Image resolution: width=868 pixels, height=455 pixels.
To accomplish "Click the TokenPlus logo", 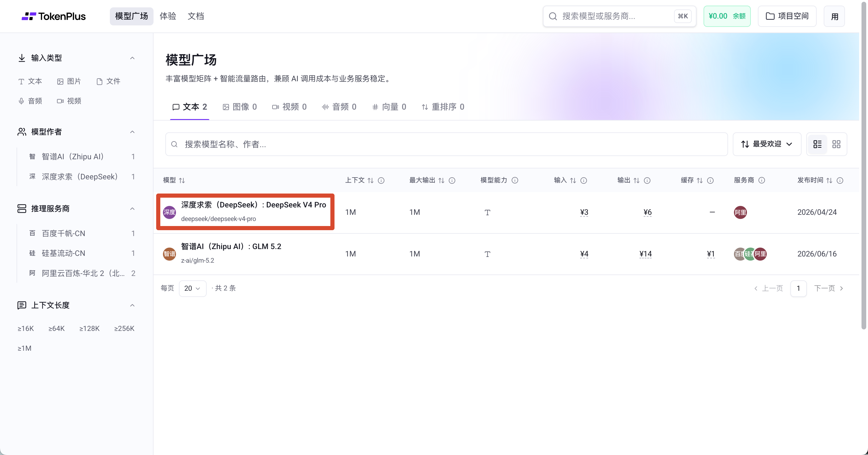I will point(53,16).
